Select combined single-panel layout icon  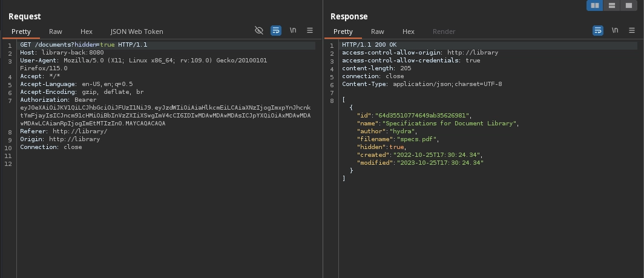click(x=628, y=5)
